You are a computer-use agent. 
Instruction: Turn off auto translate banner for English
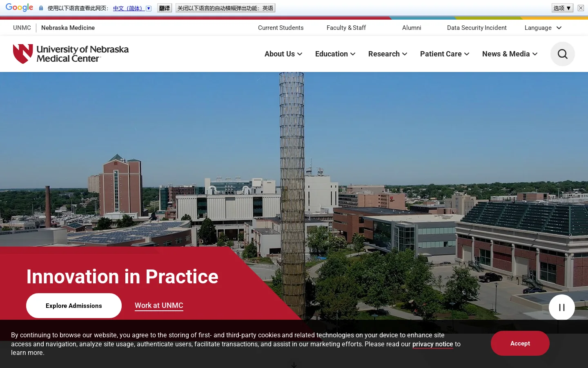[225, 8]
